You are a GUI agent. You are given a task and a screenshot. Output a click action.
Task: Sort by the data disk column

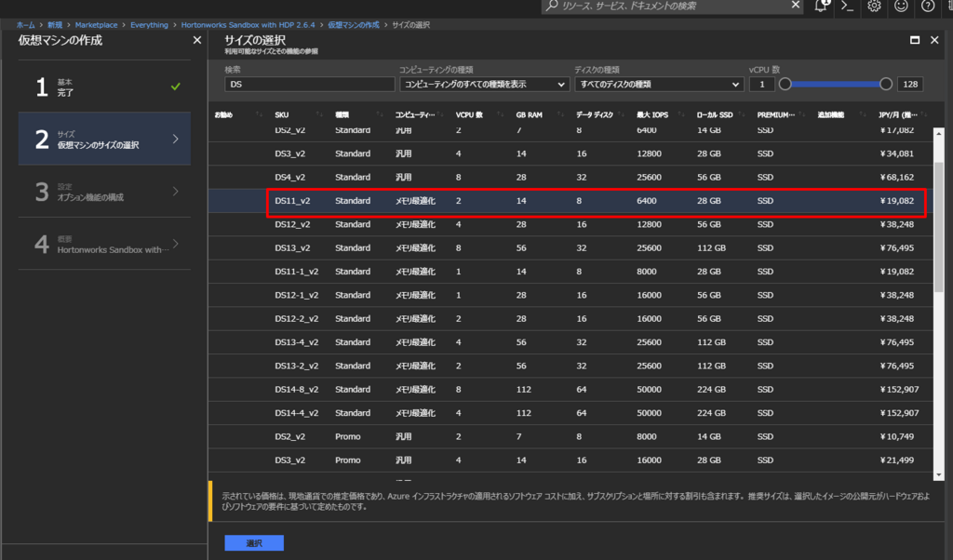click(595, 114)
